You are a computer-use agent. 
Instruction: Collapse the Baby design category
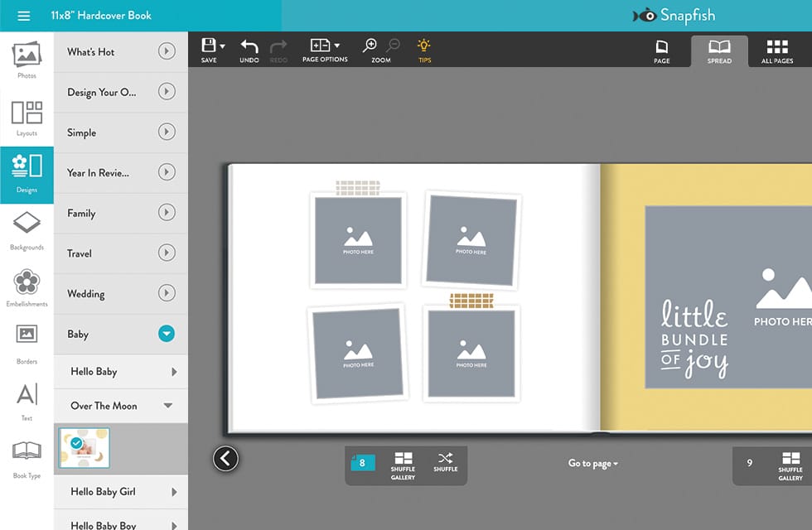(166, 333)
